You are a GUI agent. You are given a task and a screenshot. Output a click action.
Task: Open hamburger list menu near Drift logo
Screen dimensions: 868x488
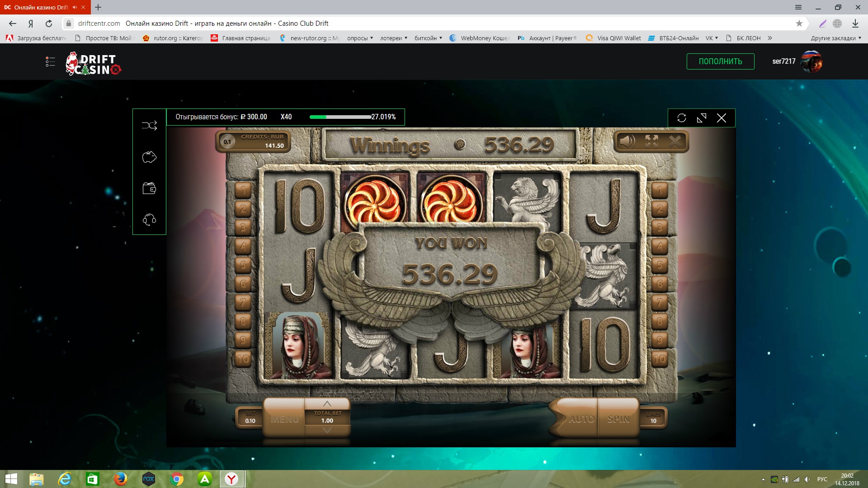(50, 62)
